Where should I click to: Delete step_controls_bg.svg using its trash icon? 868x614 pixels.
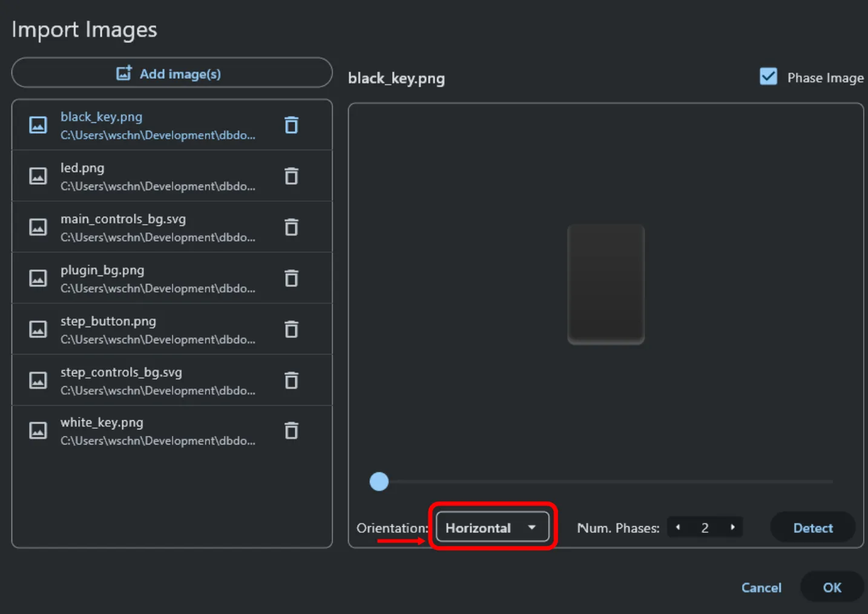291,380
